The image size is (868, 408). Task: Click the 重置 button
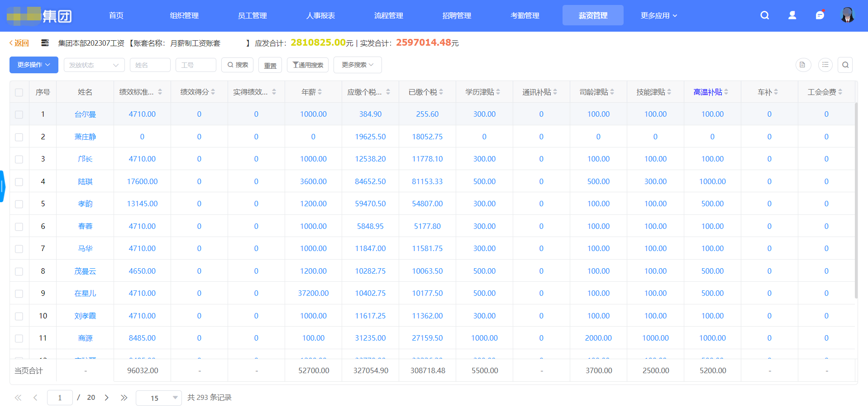pyautogui.click(x=270, y=65)
